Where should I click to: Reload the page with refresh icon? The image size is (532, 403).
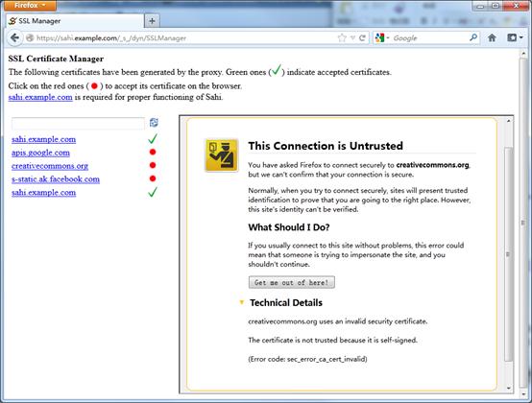click(362, 37)
